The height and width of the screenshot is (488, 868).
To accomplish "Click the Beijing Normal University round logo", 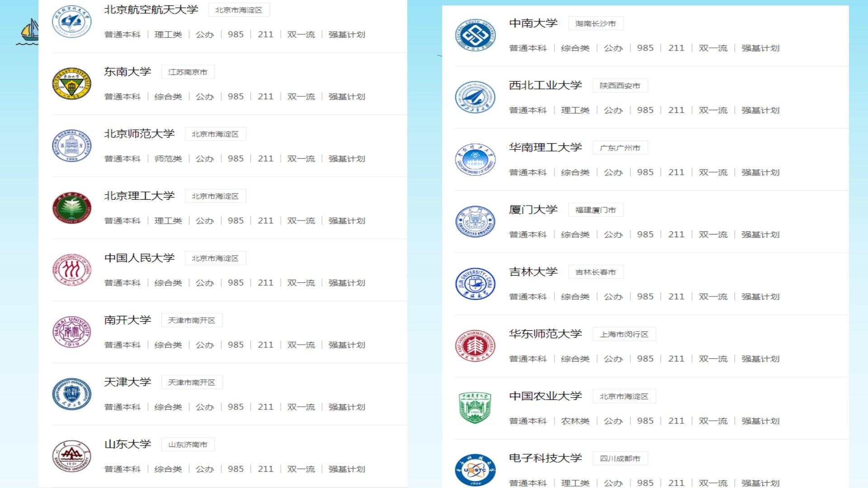I will tap(71, 146).
